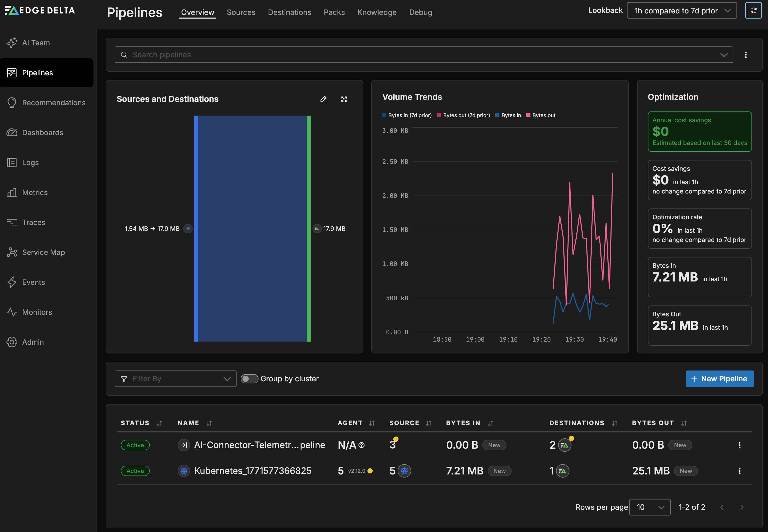This screenshot has width=768, height=532.
Task: Open the Monitors section
Action: pos(37,312)
